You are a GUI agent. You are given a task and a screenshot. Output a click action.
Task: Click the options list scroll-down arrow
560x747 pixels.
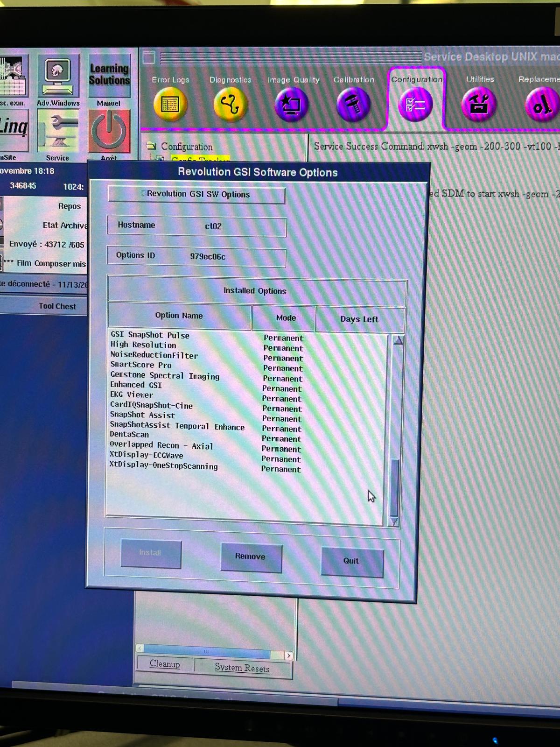[394, 521]
